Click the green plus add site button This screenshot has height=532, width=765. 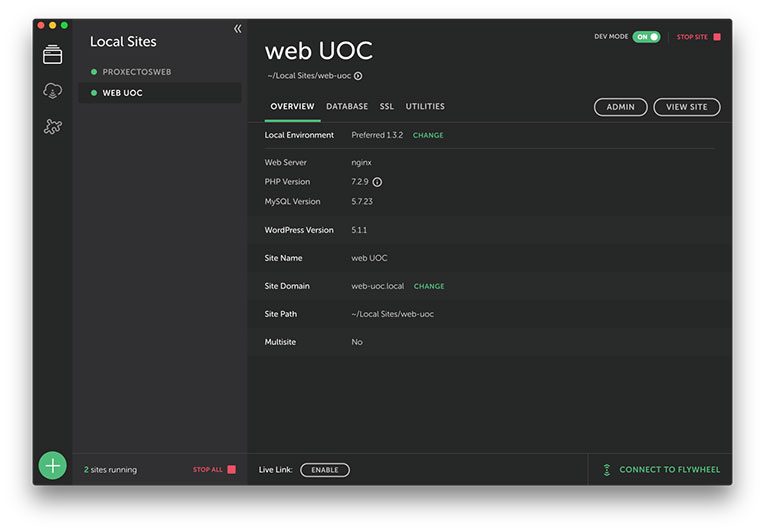tap(52, 466)
